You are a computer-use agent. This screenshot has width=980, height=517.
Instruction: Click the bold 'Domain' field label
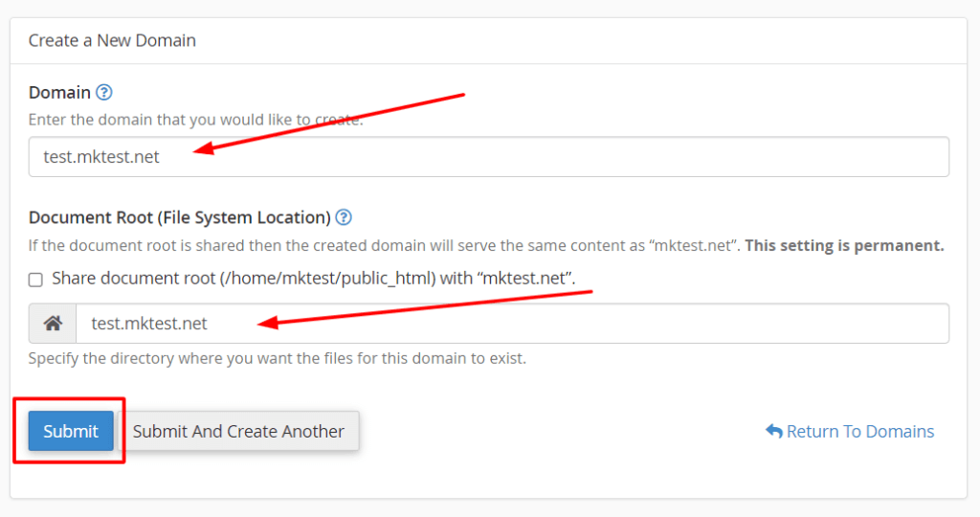pyautogui.click(x=60, y=93)
